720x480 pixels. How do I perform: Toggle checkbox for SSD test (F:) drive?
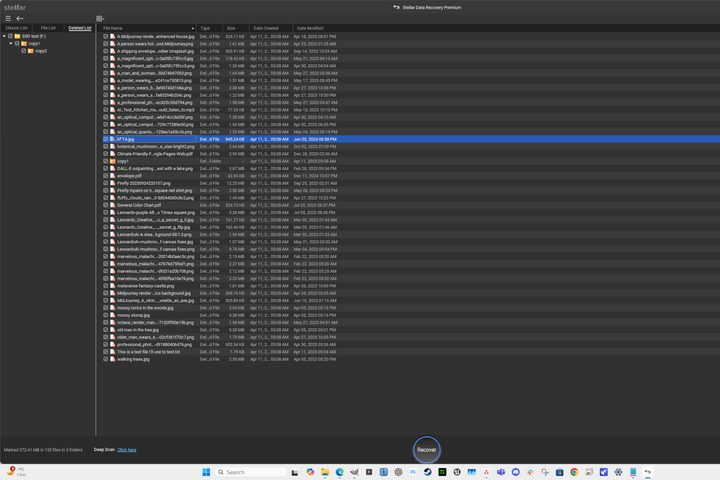point(10,36)
